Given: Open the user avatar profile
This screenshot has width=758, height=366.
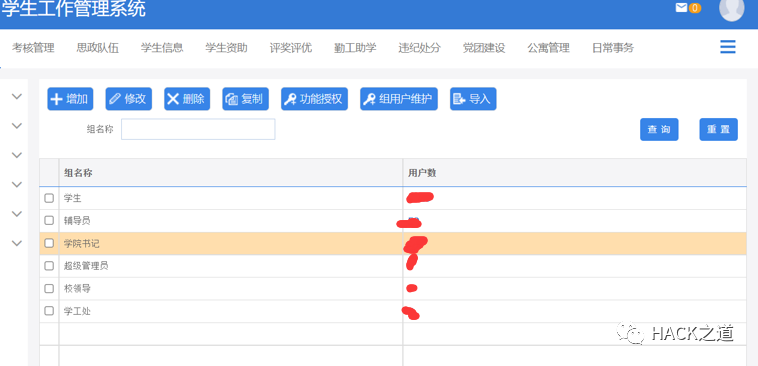Looking at the screenshot, I should (x=731, y=9).
